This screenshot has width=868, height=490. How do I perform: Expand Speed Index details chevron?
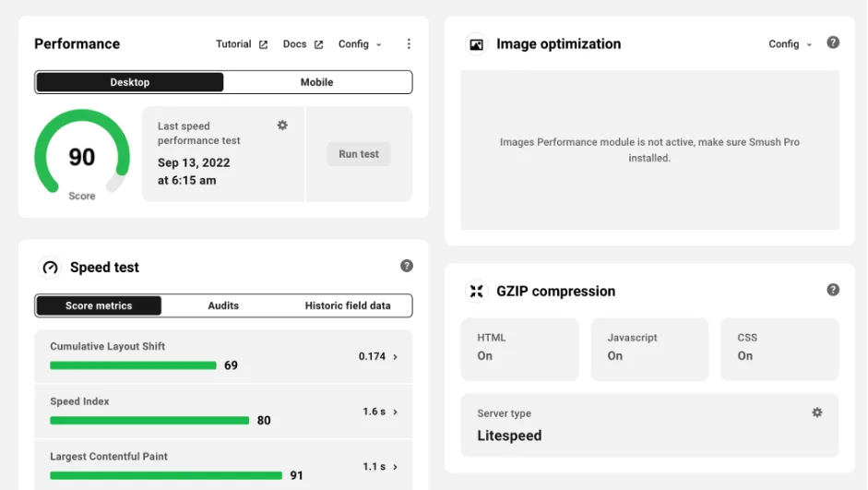[x=395, y=412]
